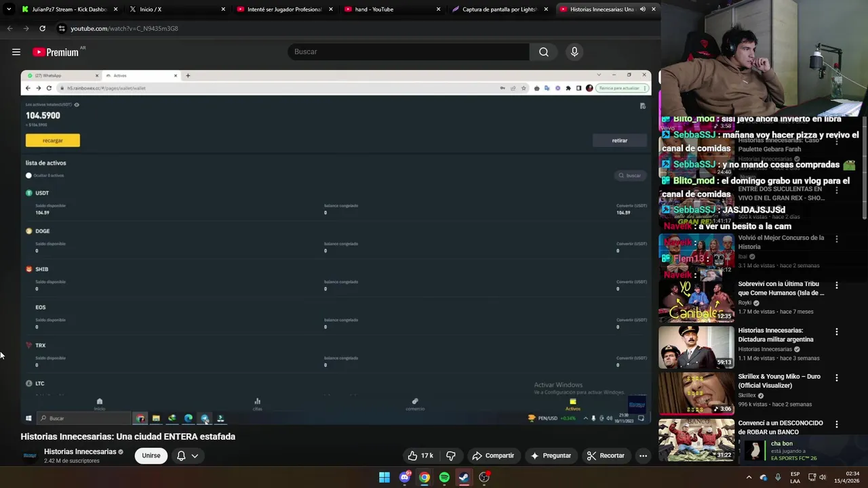
Task: Go back with the browser back arrow
Action: 9,28
